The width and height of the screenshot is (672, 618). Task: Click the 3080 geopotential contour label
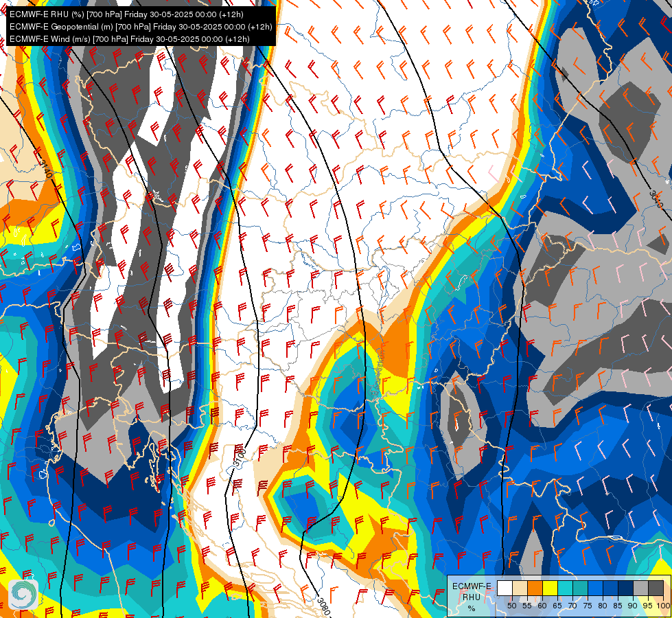pyautogui.click(x=323, y=606)
